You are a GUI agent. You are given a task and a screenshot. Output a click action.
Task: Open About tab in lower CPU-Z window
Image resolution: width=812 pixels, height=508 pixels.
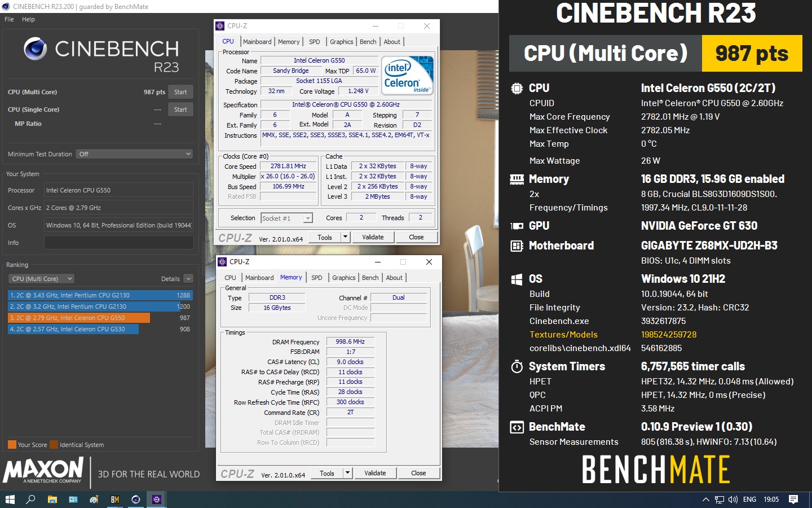point(394,278)
